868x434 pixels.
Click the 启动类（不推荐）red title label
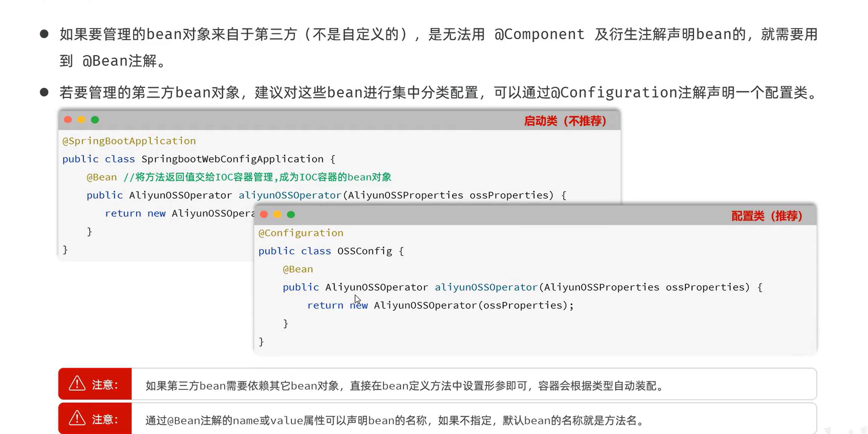(x=565, y=121)
